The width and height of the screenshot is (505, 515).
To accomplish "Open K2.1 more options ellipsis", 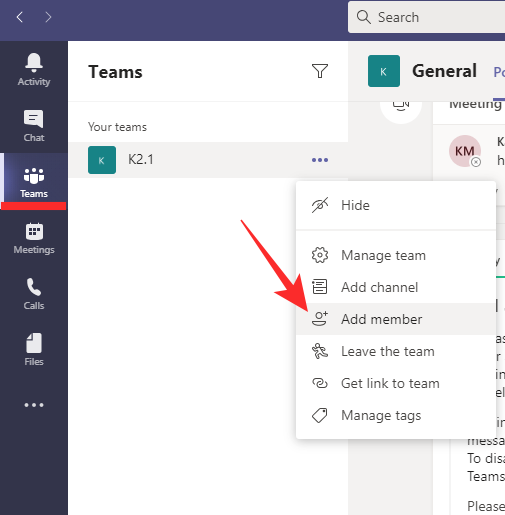I will coord(320,160).
